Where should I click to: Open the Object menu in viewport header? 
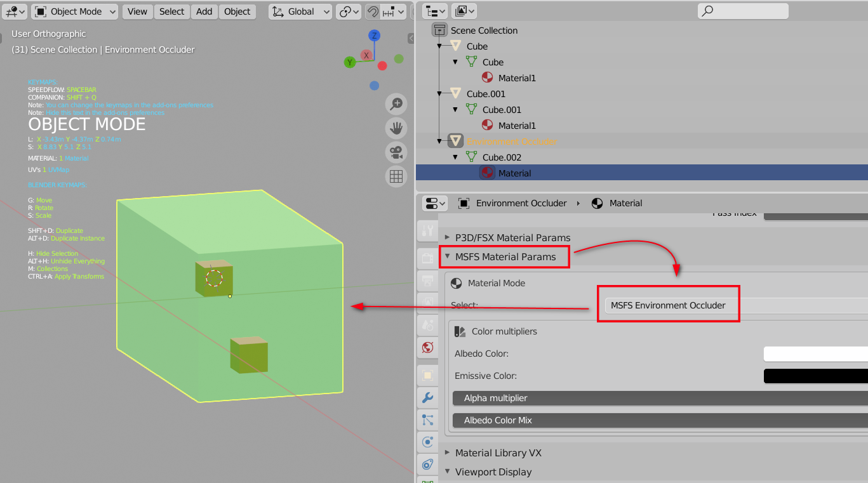click(237, 11)
